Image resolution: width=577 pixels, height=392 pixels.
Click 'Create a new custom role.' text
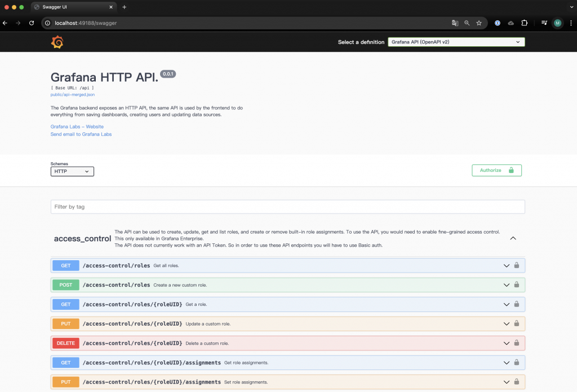(180, 285)
